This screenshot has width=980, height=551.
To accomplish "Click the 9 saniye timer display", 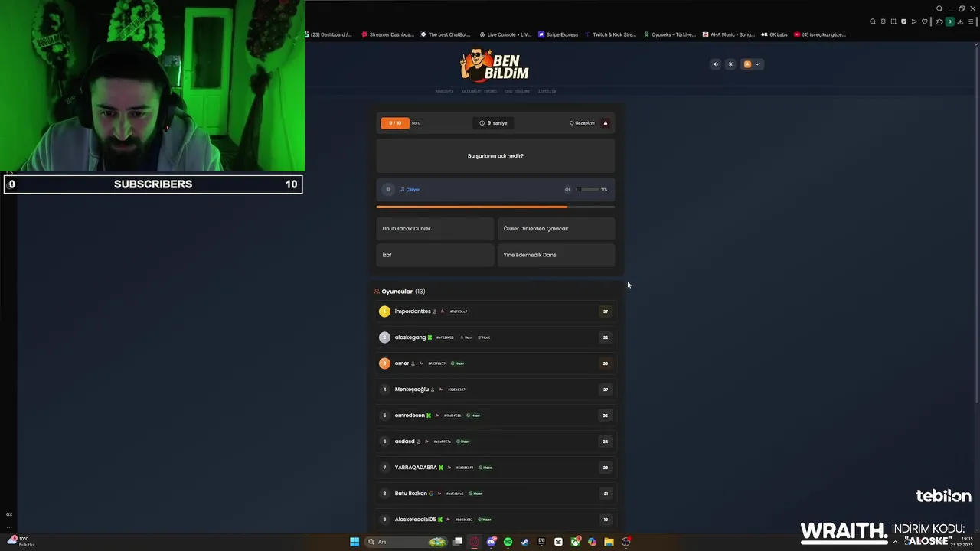I will tap(493, 123).
